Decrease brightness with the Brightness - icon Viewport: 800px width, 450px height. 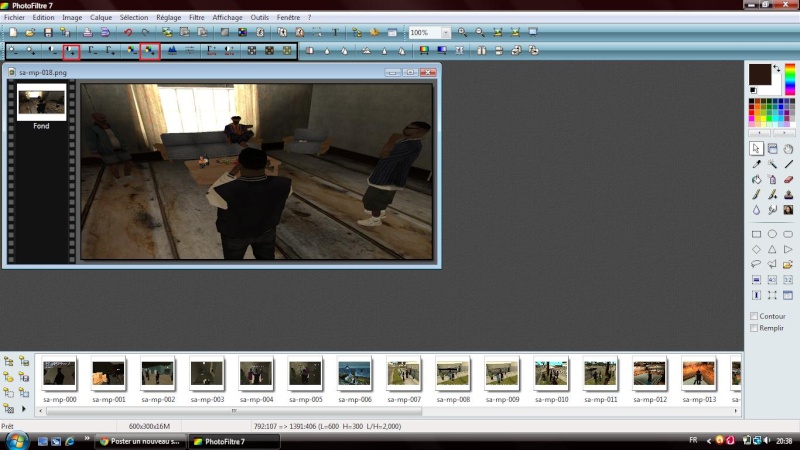click(13, 51)
